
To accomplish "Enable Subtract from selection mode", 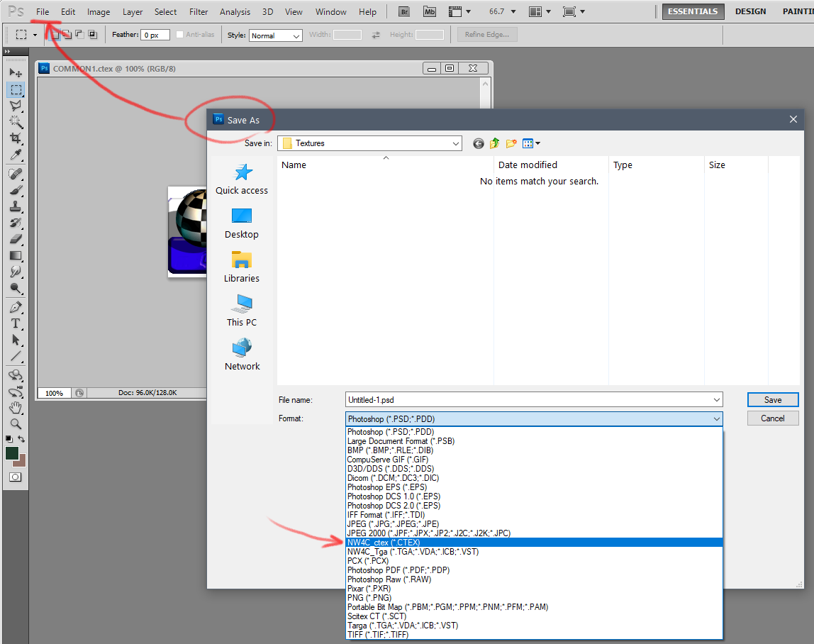I will [79, 35].
